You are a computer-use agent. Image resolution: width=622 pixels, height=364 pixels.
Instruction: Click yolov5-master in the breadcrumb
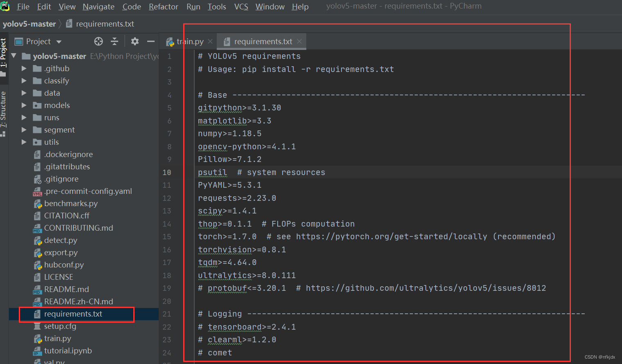[x=29, y=24]
